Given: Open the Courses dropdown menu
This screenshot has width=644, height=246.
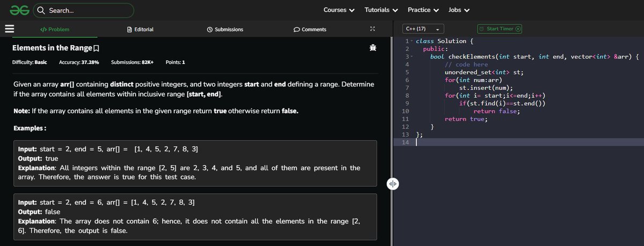Looking at the screenshot, I should [x=339, y=10].
